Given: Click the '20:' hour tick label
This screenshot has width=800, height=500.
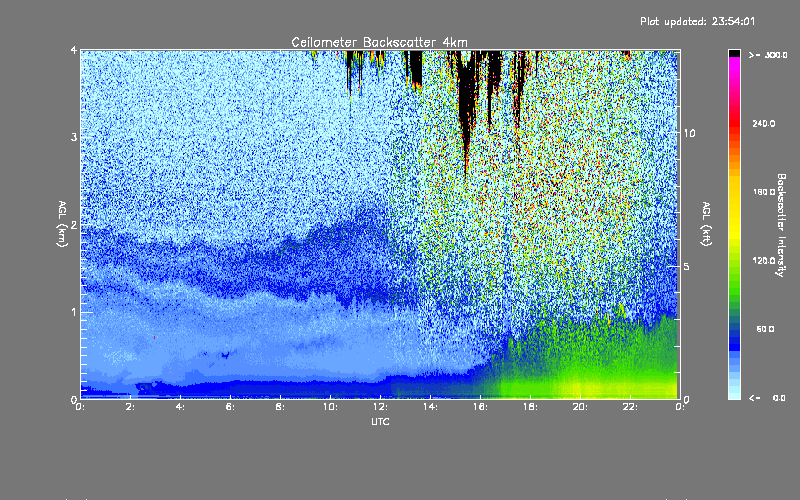Looking at the screenshot, I should (581, 407).
